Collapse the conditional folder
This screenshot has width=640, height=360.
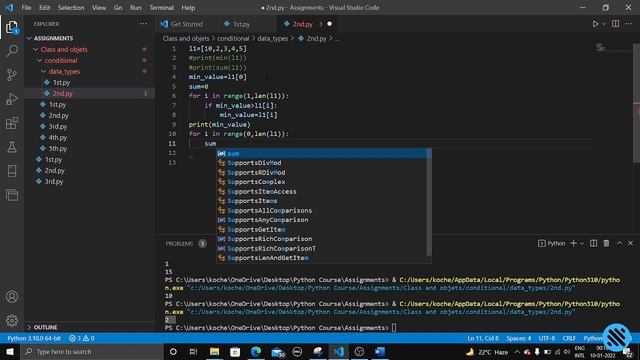point(61,60)
